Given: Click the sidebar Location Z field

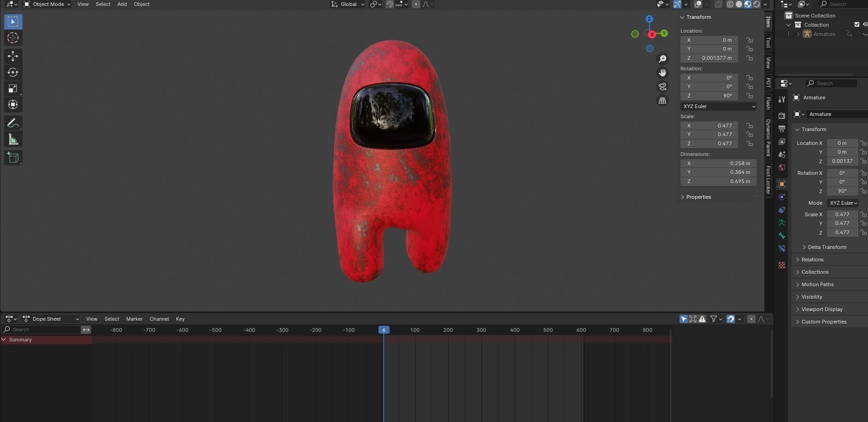Looking at the screenshot, I should (x=709, y=58).
